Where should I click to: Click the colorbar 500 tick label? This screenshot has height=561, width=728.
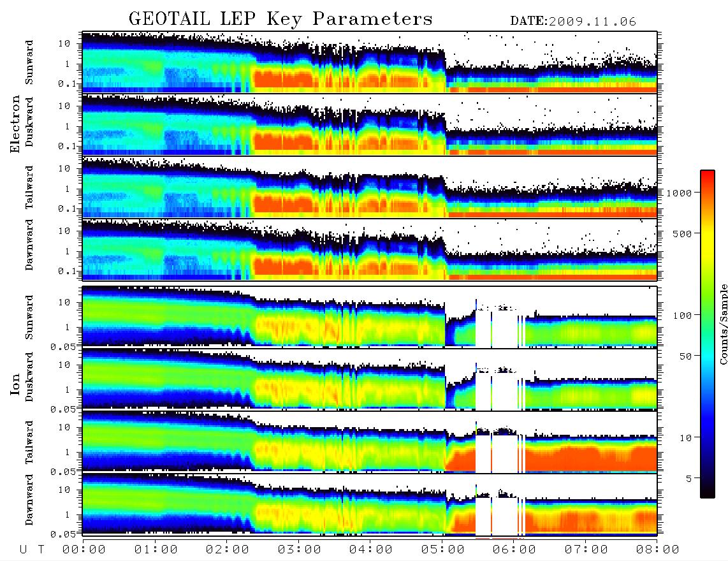pyautogui.click(x=683, y=233)
